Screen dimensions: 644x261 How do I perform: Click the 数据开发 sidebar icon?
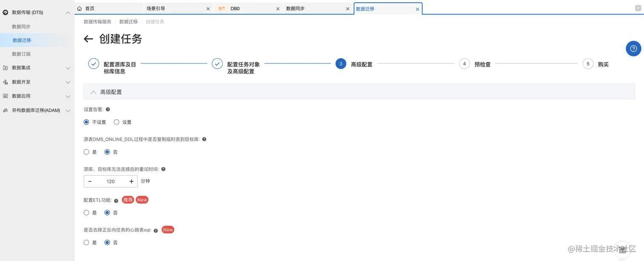(x=6, y=82)
